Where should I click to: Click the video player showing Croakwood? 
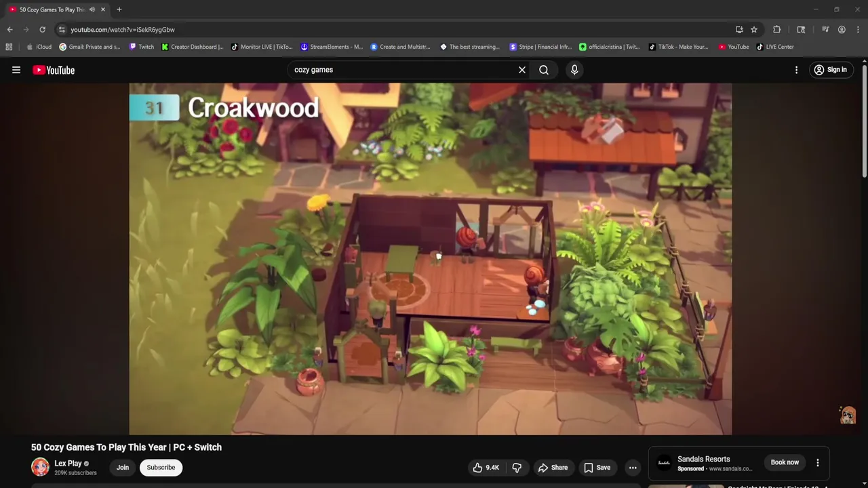pos(430,259)
